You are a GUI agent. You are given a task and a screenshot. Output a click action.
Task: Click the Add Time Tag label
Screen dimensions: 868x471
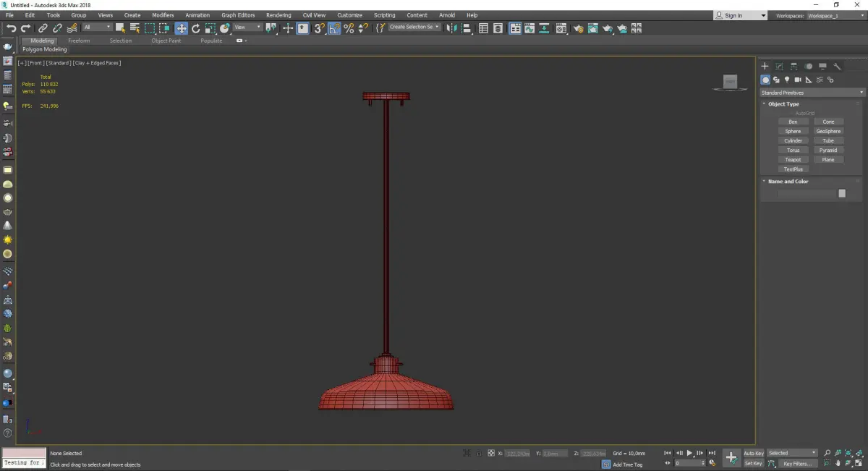(x=627, y=464)
